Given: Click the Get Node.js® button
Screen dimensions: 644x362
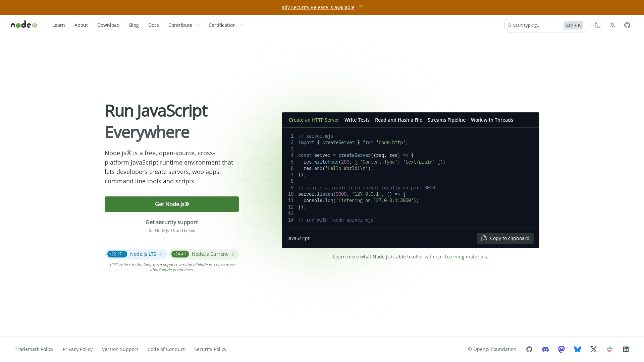Looking at the screenshot, I should click(172, 204).
